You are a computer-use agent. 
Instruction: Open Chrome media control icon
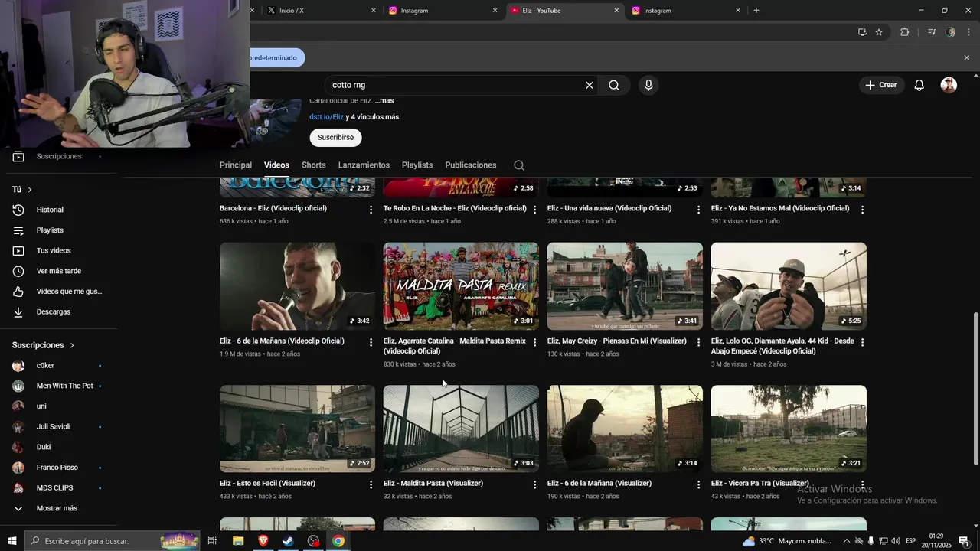coord(932,32)
